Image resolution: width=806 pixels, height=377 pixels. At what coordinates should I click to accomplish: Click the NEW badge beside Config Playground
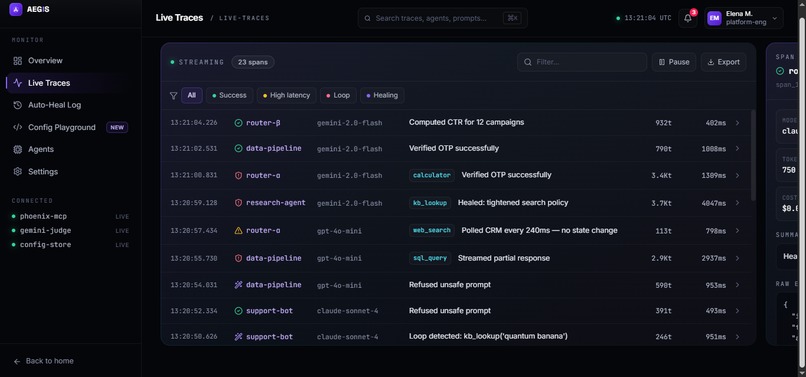click(x=117, y=127)
